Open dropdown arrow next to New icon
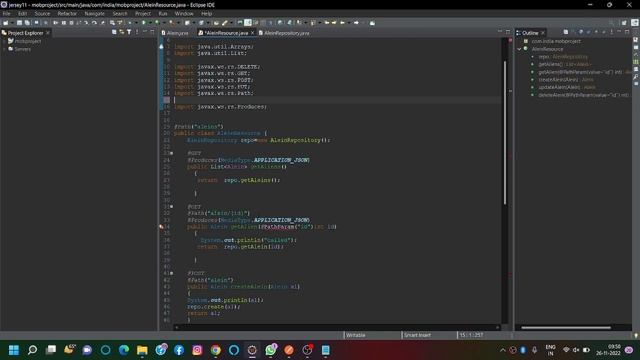 (12, 23)
